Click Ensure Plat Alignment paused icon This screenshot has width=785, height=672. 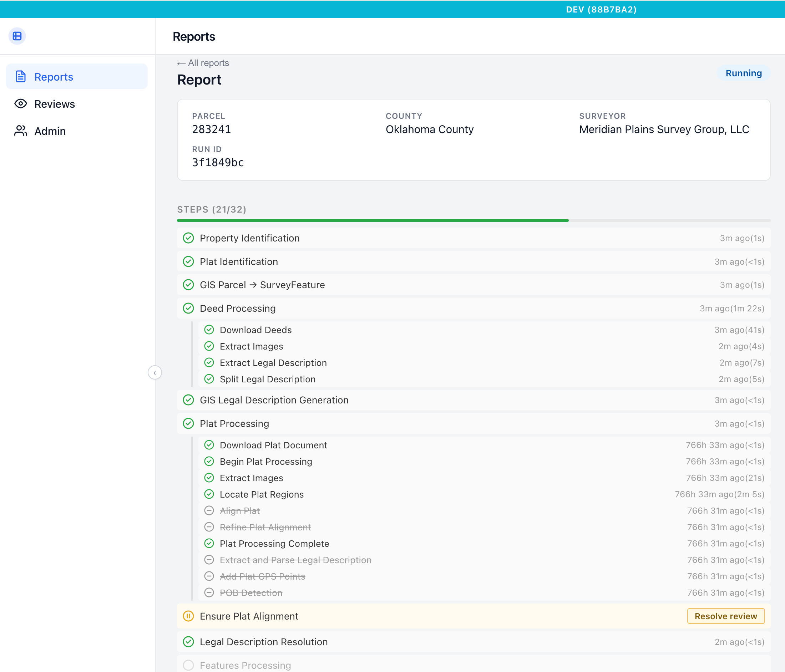[x=188, y=616]
